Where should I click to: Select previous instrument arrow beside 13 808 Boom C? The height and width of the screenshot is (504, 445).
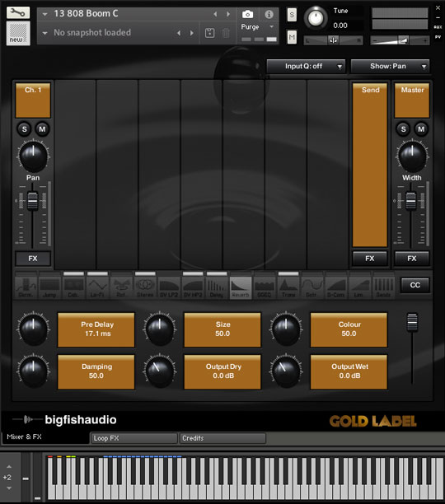[x=215, y=14]
